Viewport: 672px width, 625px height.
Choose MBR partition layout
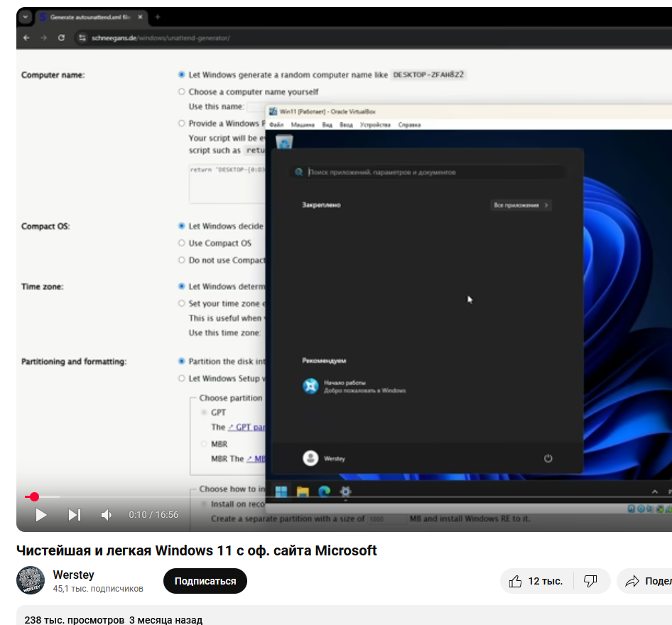pyautogui.click(x=204, y=444)
